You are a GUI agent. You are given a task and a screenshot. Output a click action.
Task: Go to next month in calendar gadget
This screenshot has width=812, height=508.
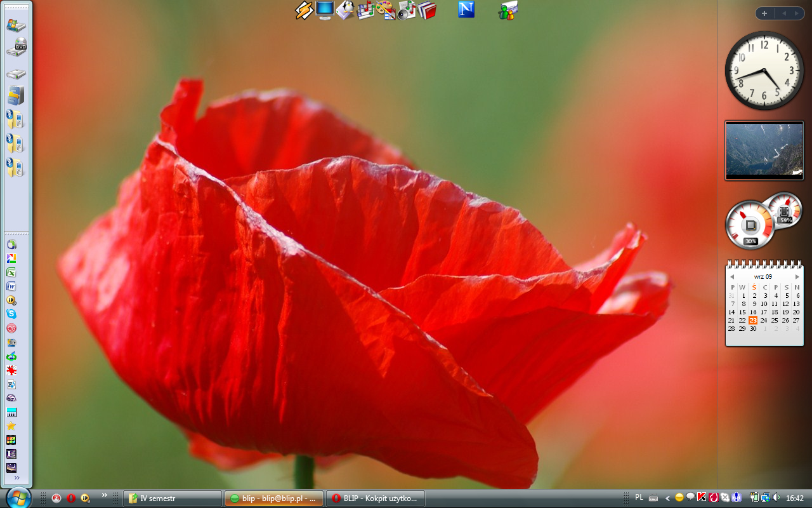pyautogui.click(x=797, y=277)
